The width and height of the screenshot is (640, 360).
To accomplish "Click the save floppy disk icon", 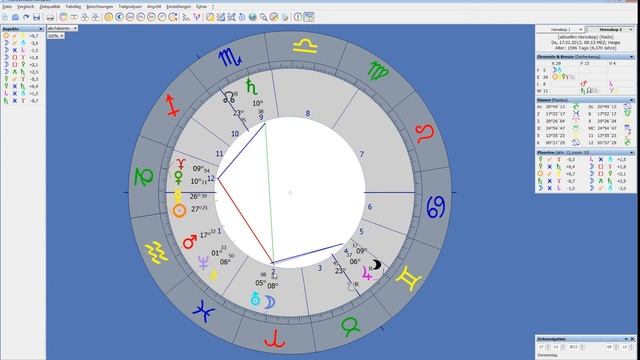I will click(x=36, y=17).
